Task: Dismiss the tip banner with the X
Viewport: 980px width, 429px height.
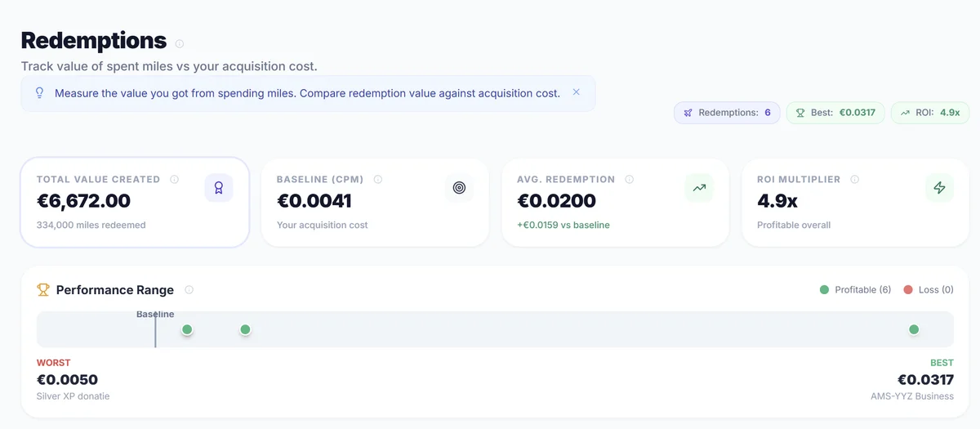Action: coord(577,92)
